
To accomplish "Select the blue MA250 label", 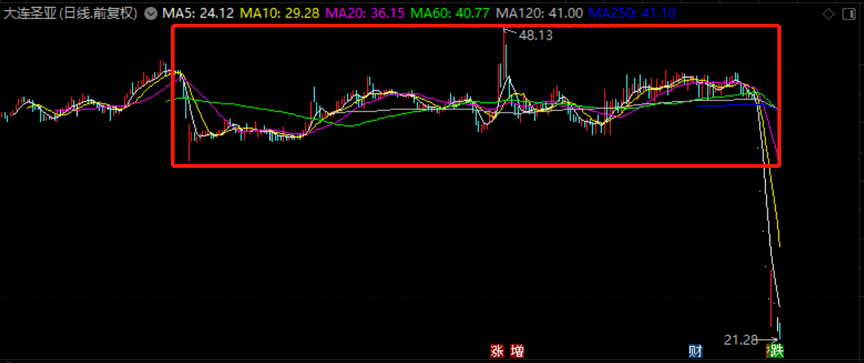I will 632,13.
